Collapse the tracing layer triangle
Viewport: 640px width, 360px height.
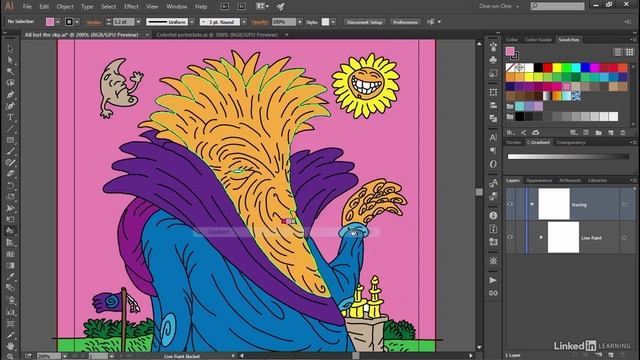click(532, 204)
